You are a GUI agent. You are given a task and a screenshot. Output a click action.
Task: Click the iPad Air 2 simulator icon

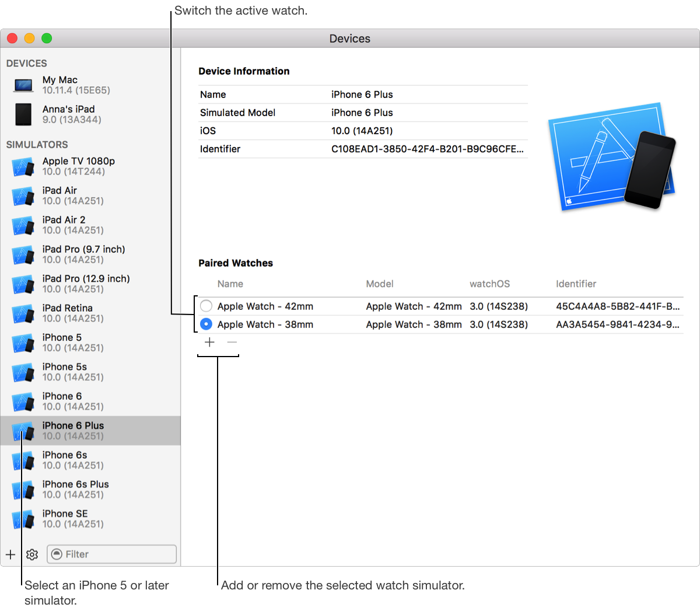click(23, 225)
